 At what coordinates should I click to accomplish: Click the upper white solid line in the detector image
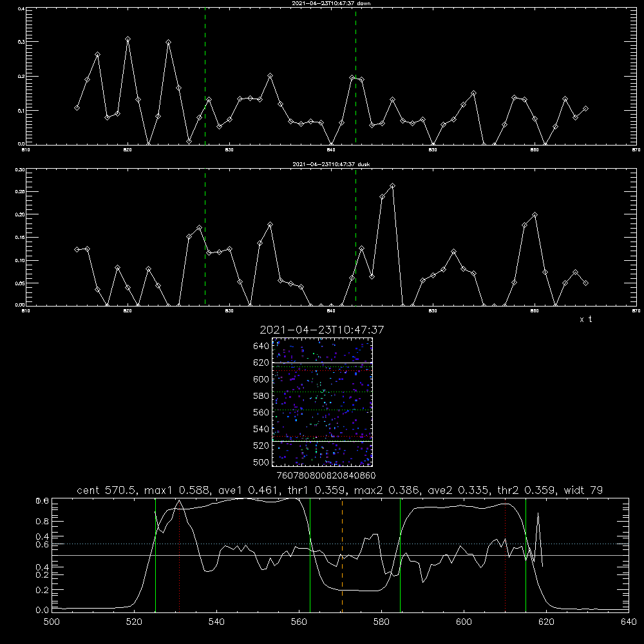pyautogui.click(x=322, y=363)
